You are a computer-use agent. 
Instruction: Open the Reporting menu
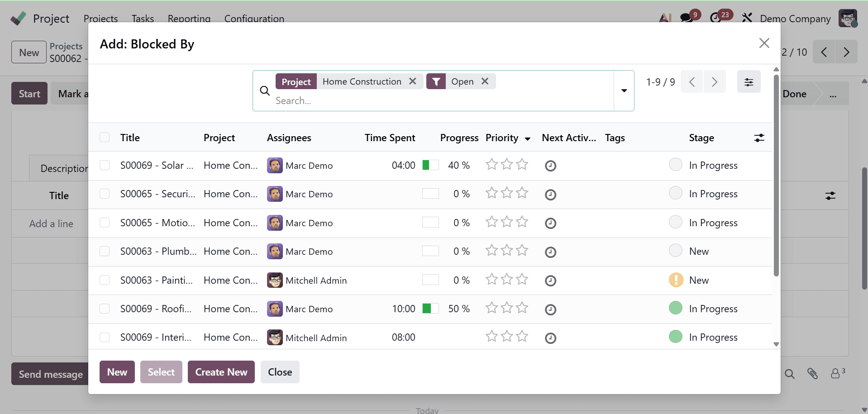coord(189,19)
